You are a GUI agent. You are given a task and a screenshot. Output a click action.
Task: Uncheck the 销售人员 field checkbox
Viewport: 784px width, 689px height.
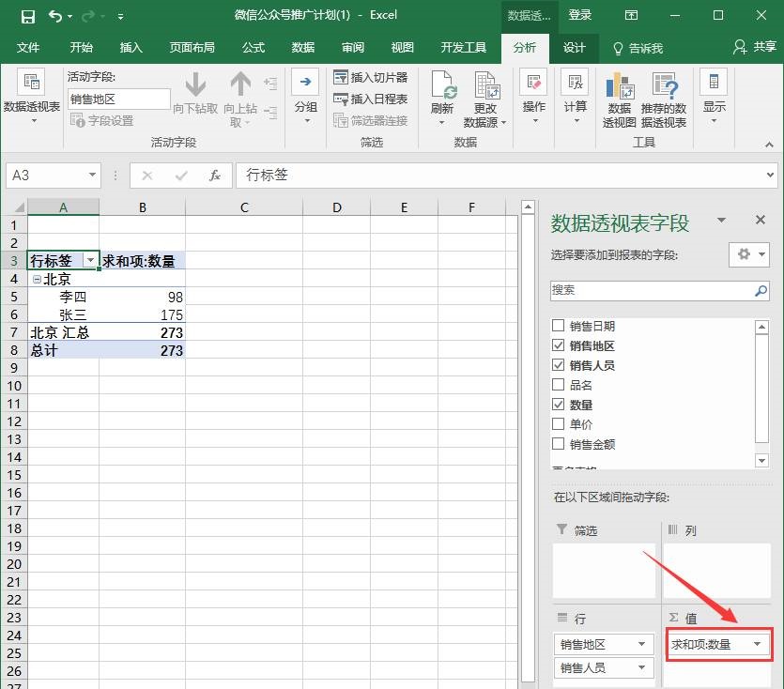[559, 365]
